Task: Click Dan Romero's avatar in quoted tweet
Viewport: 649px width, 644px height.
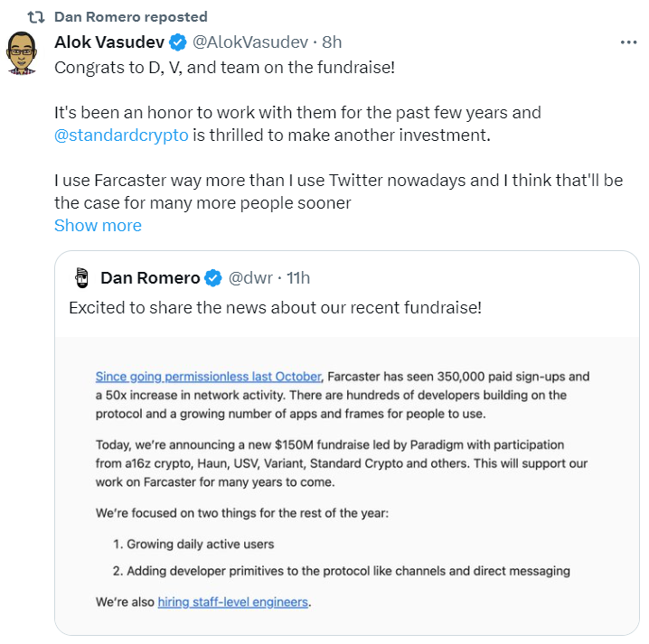Action: coord(81,277)
